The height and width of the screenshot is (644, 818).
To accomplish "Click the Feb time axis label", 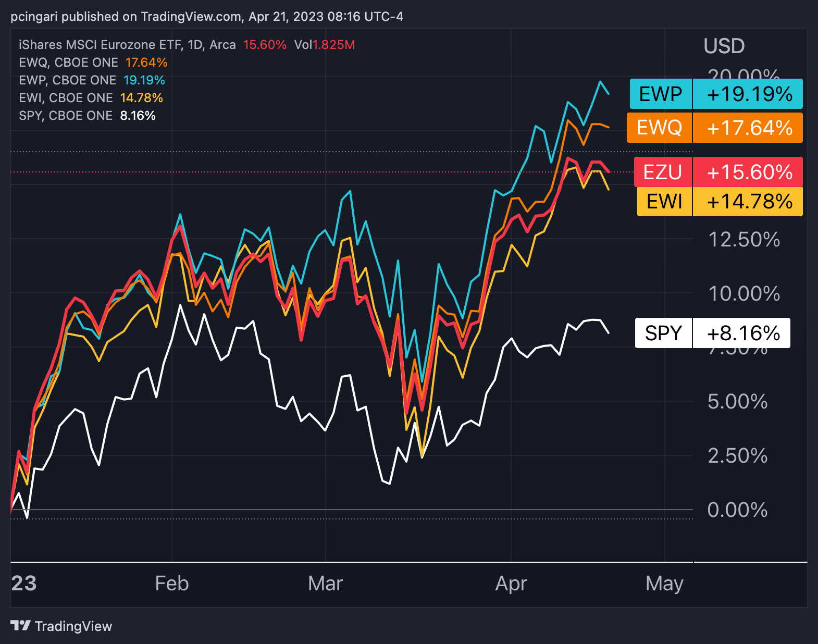I will pos(172,584).
